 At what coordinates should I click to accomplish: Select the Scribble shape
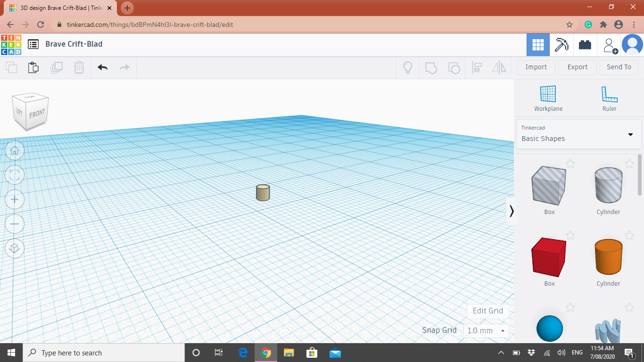click(x=608, y=331)
